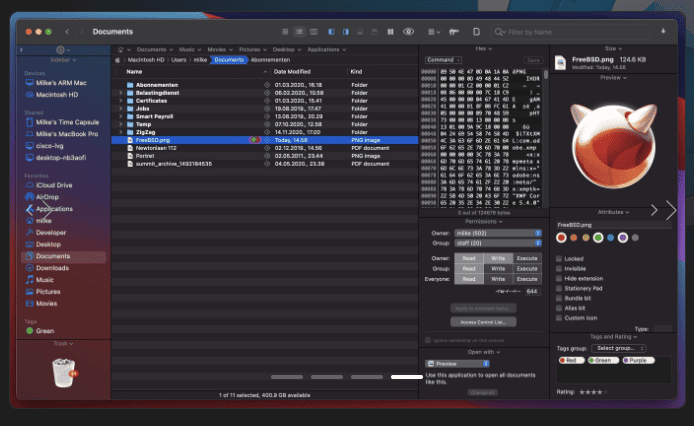
Task: Expand the ZipZag folder disclosure triangle
Action: (x=120, y=132)
